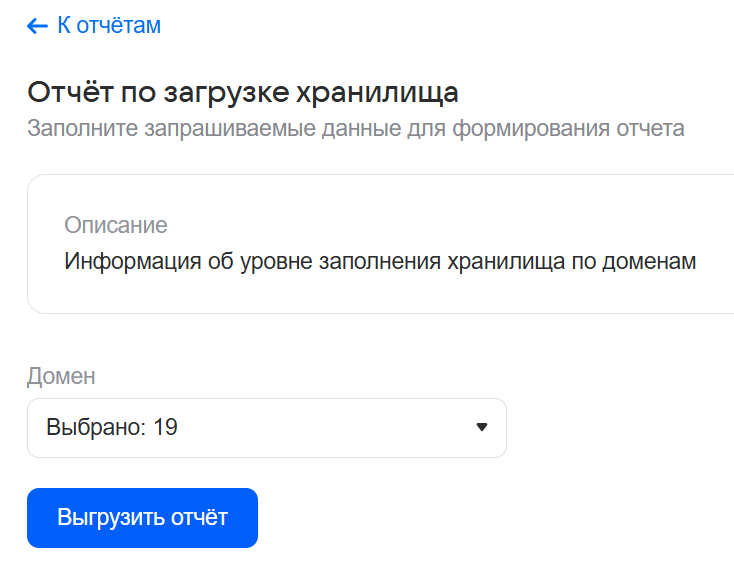Image resolution: width=734 pixels, height=566 pixels.
Task: Click the dropdown triangle in Домен field
Action: coord(481,428)
